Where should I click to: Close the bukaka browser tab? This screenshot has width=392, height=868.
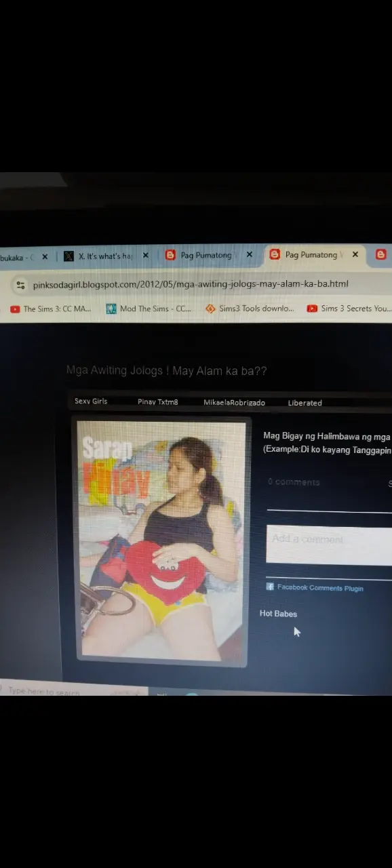tap(45, 257)
